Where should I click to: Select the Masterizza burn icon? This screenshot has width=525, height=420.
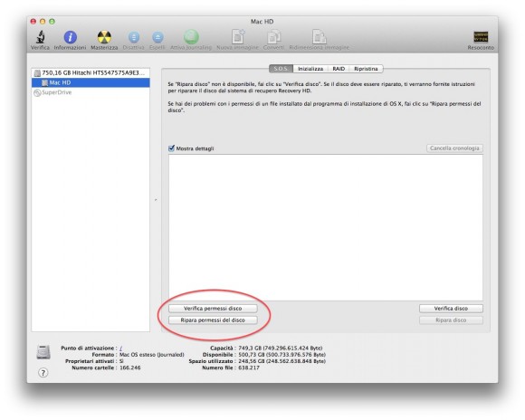coord(104,37)
